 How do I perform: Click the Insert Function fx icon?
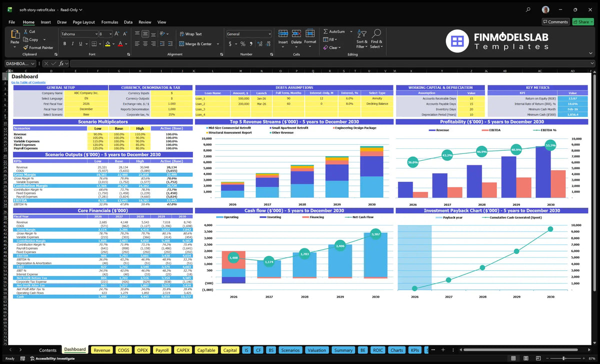point(61,63)
